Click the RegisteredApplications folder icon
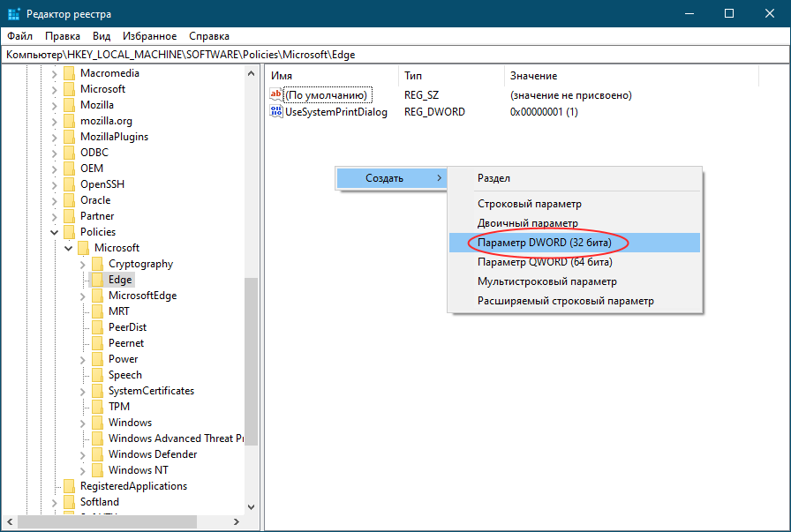 click(70, 487)
